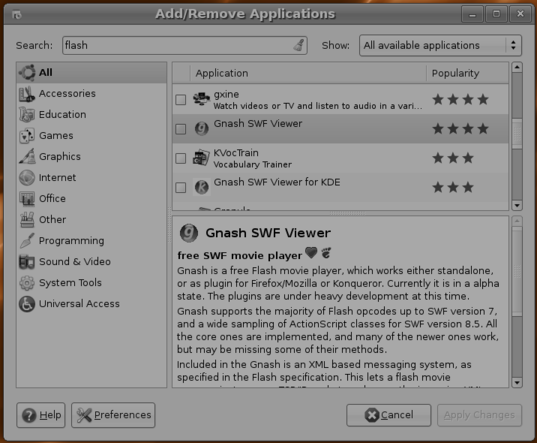537x443 pixels.
Task: Tick the KVocTrain checkbox
Action: [x=181, y=159]
